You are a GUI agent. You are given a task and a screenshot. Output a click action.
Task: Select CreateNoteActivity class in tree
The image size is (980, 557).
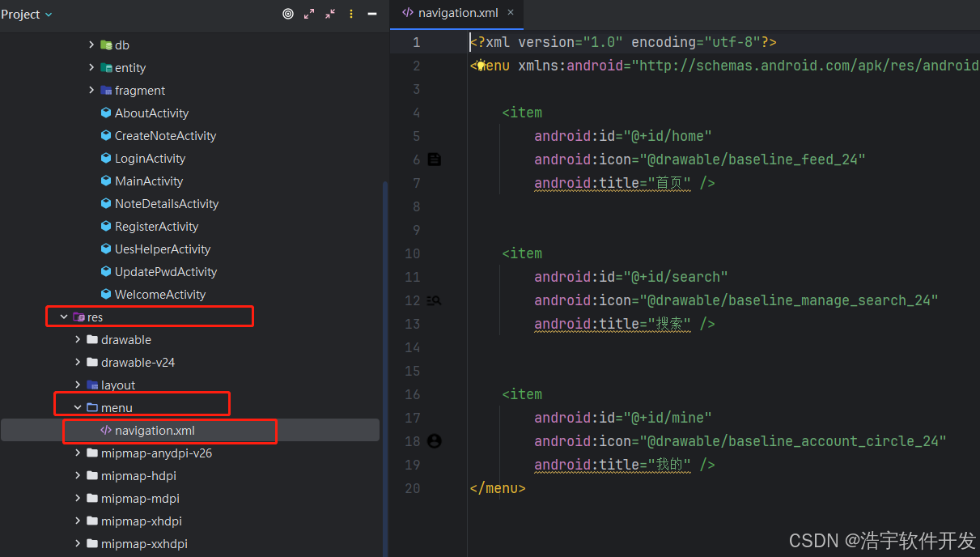(165, 136)
